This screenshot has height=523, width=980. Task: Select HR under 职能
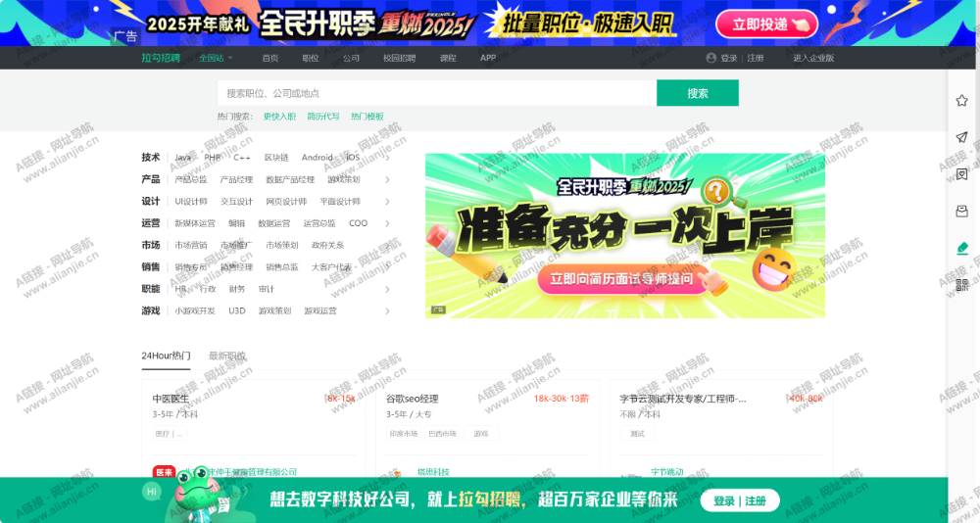pyautogui.click(x=180, y=289)
